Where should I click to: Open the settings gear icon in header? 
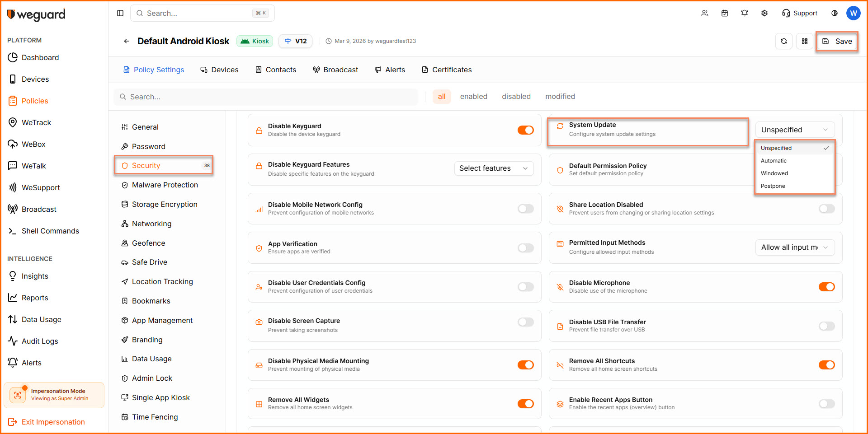(764, 13)
